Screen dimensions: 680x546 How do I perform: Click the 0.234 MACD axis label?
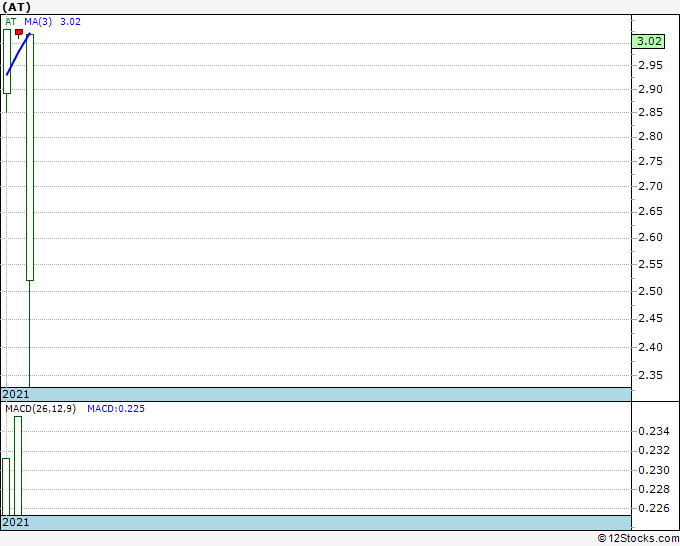pos(654,432)
